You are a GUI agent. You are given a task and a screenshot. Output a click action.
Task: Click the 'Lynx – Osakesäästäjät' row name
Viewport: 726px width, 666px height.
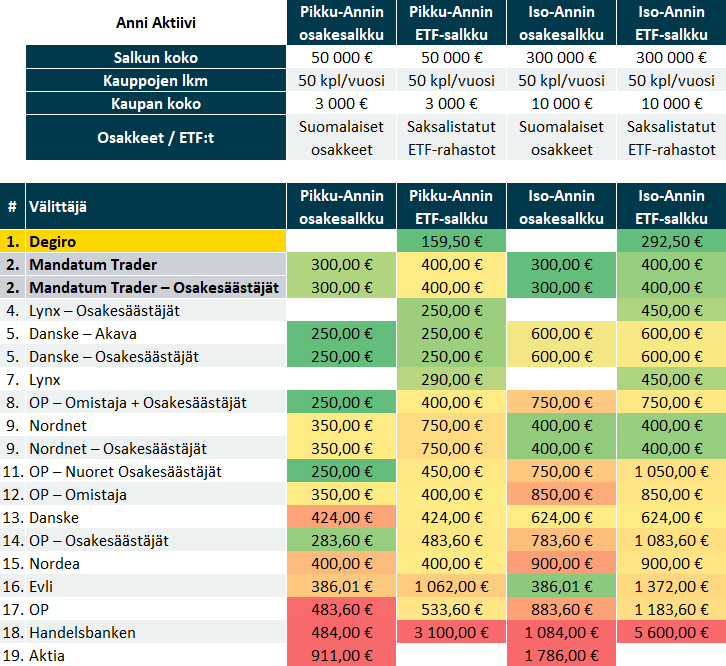[x=156, y=310]
